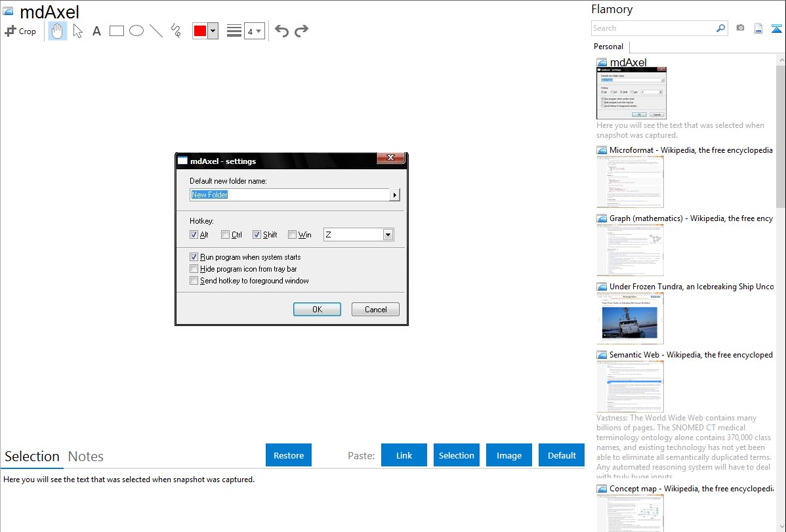
Task: Click the Paste Default button
Action: [562, 455]
